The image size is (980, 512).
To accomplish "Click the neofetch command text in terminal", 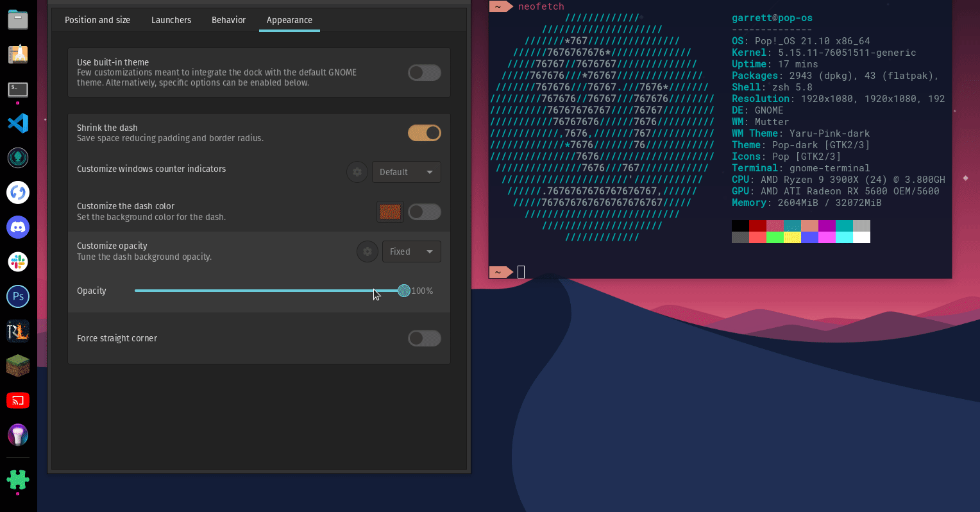I will 541,6.
